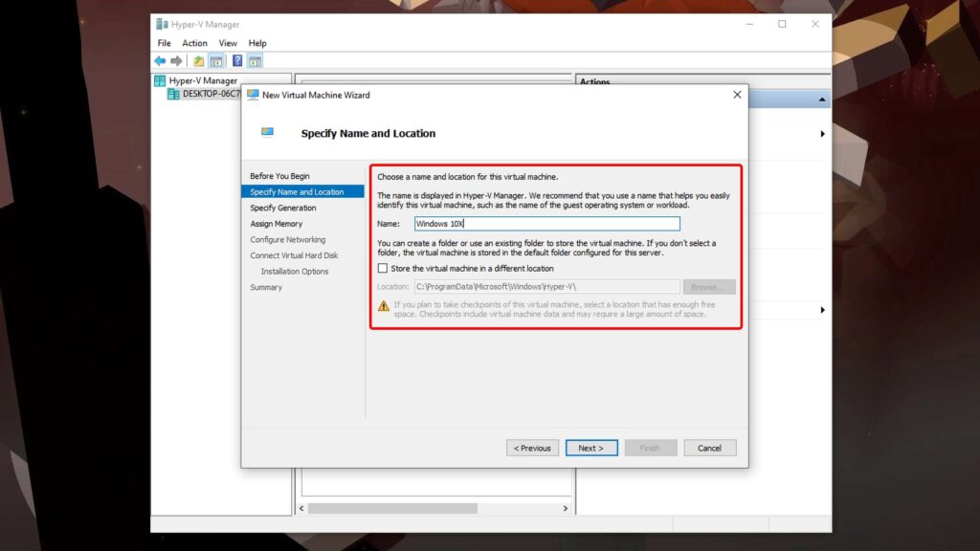Viewport: 980px width, 551px height.
Task: Maximize the Hyper-V Manager window
Action: pyautogui.click(x=782, y=24)
